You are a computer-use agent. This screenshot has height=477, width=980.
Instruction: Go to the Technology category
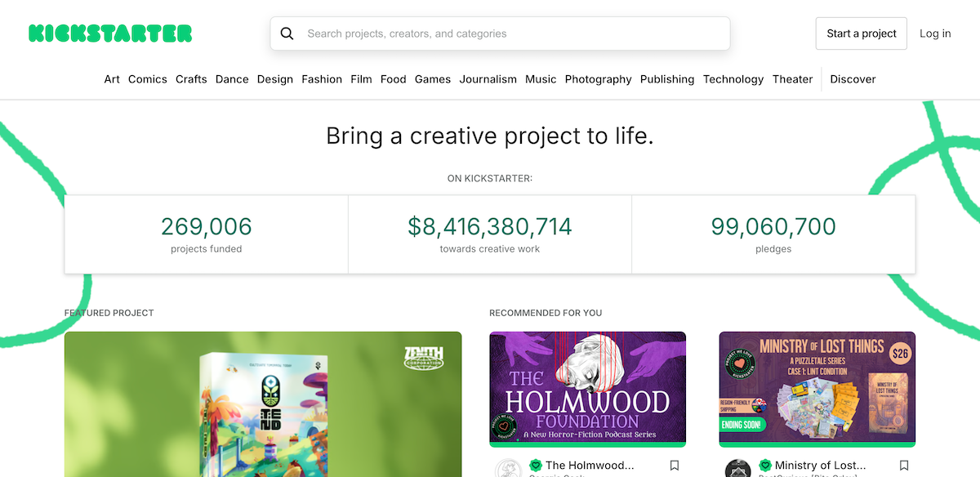[733, 79]
